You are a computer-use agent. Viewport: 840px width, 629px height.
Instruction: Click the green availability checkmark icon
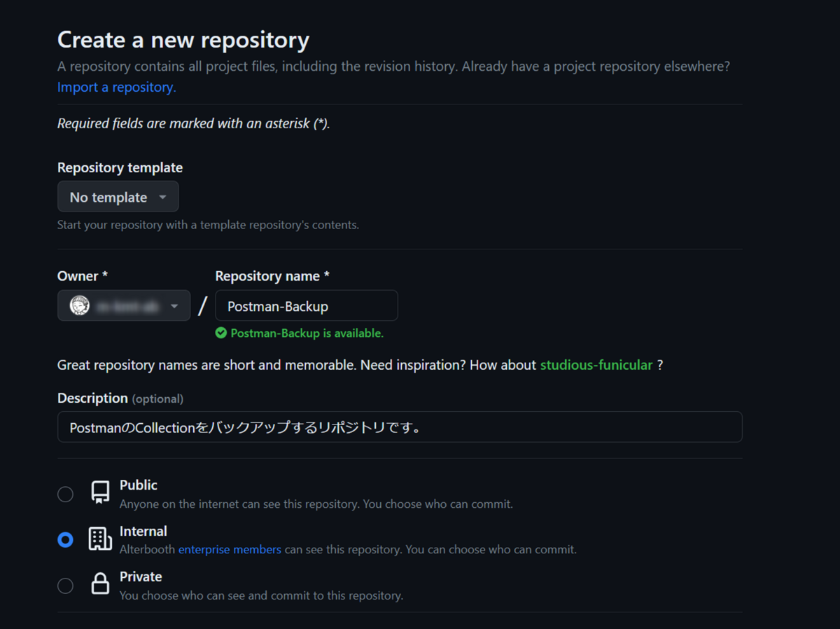click(221, 333)
